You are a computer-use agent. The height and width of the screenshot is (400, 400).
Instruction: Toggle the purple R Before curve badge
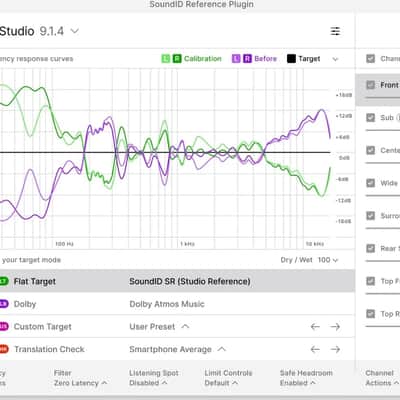coord(247,59)
